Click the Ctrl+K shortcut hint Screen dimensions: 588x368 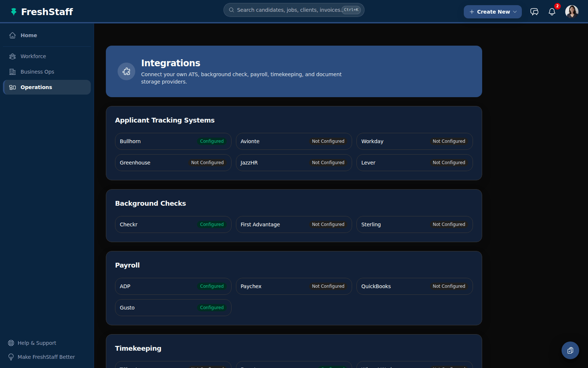[x=351, y=10]
